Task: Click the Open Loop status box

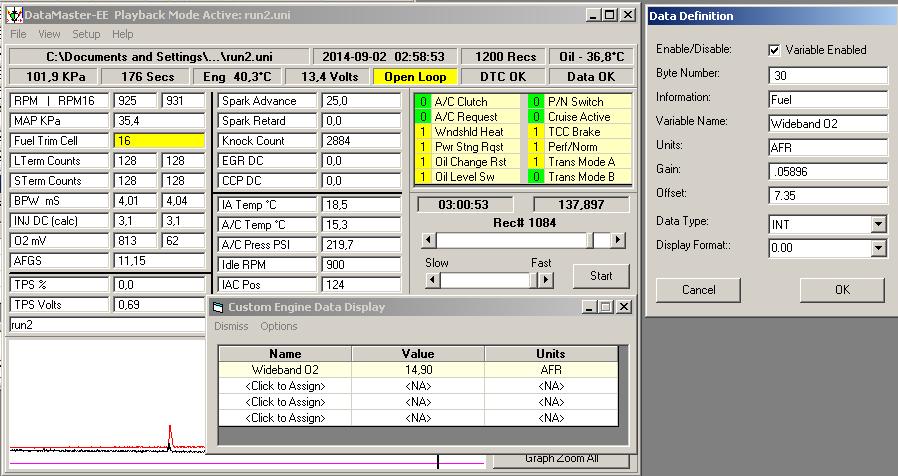Action: click(x=415, y=77)
